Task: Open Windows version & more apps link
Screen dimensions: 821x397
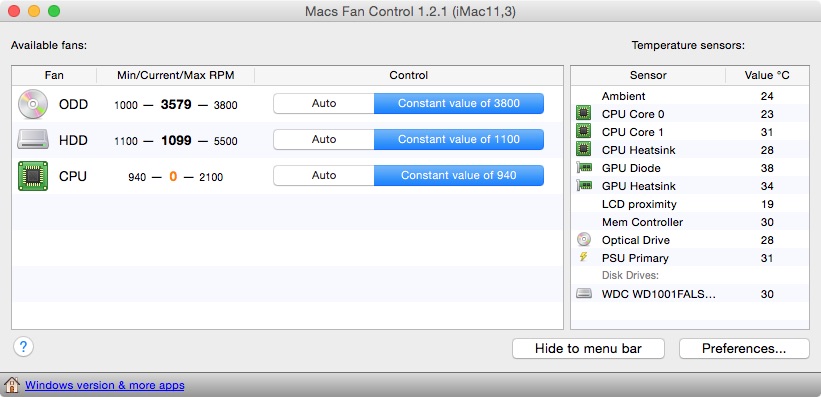Action: [x=105, y=385]
